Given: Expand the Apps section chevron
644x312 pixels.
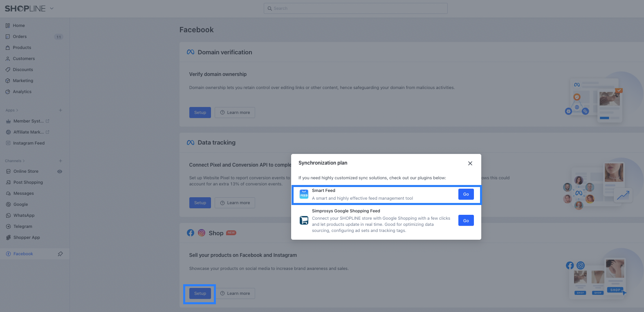Looking at the screenshot, I should click(x=17, y=110).
